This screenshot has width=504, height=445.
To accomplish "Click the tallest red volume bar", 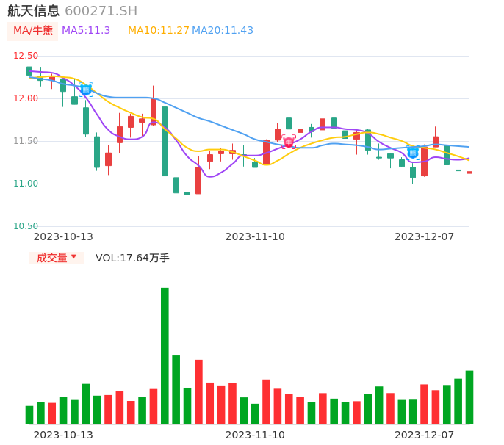I will pos(198,391).
